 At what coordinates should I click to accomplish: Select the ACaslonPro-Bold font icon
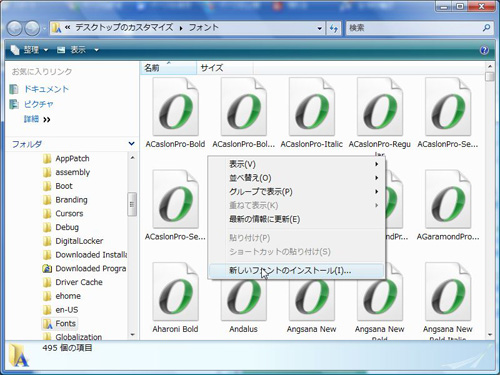point(175,107)
